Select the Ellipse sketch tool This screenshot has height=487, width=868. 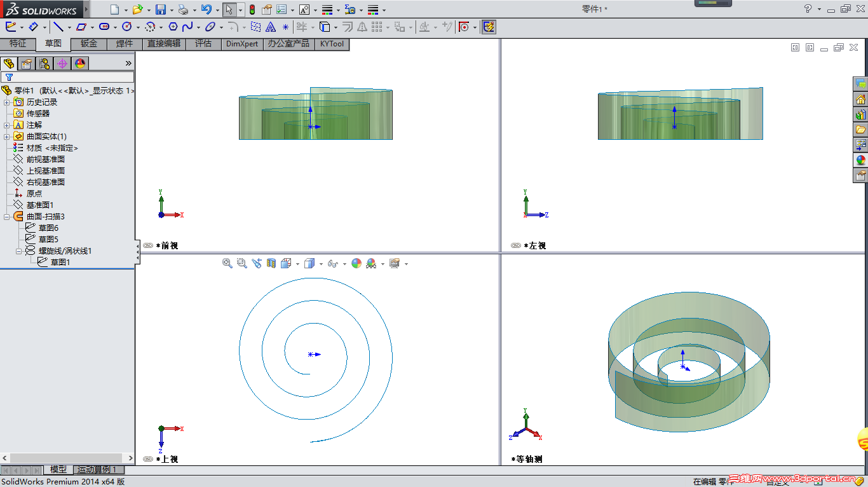pos(210,27)
